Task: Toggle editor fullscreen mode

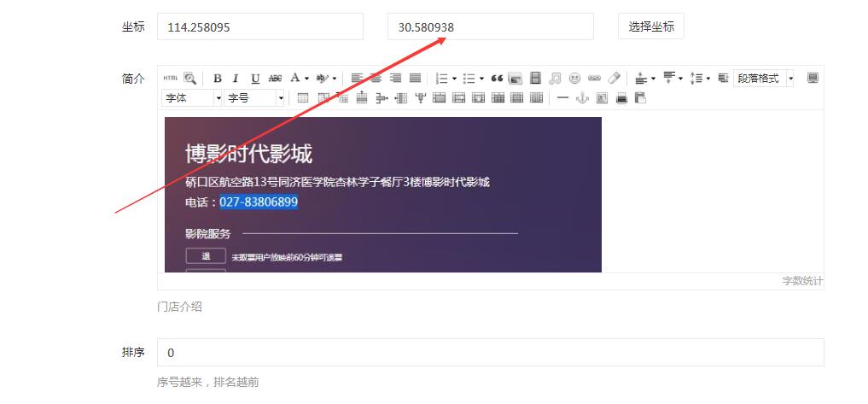Action: click(813, 78)
